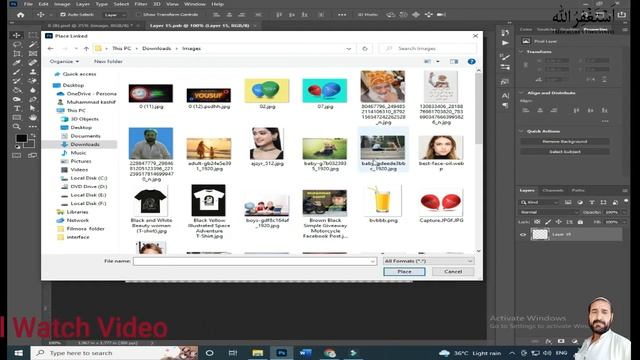Toggle the preview pane icon
640x360 pixels.
tap(454, 62)
